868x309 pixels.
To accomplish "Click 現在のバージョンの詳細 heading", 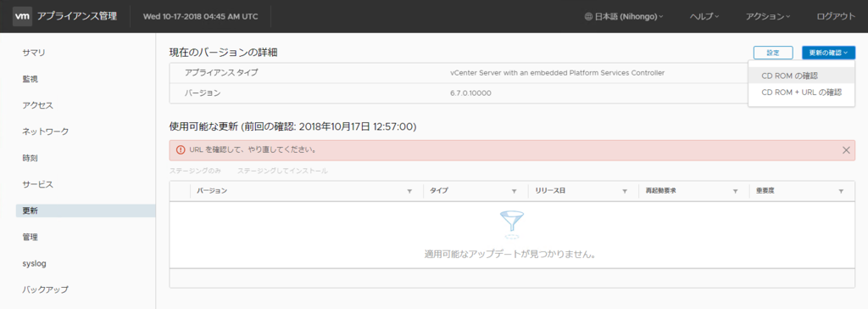I will pos(224,53).
